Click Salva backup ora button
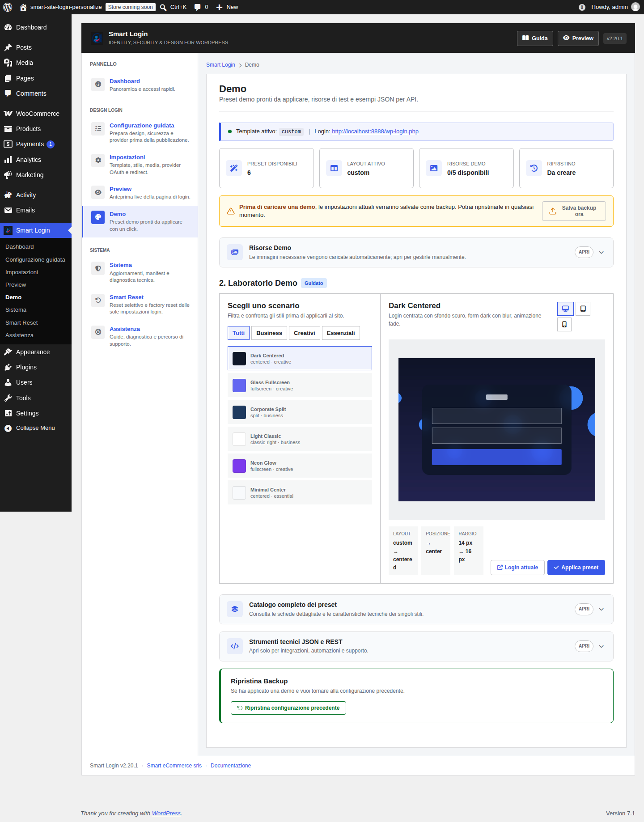 (x=574, y=211)
